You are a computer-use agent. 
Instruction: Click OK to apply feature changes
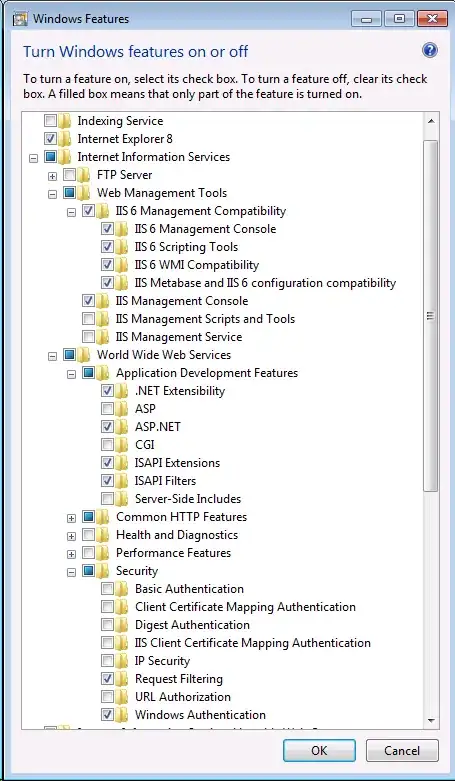(319, 751)
